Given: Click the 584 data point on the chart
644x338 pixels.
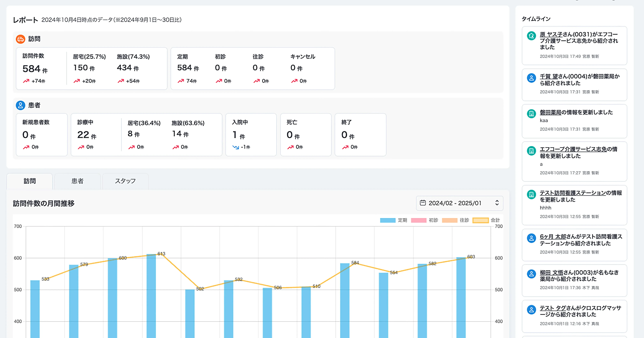Looking at the screenshot, I should 355,263.
